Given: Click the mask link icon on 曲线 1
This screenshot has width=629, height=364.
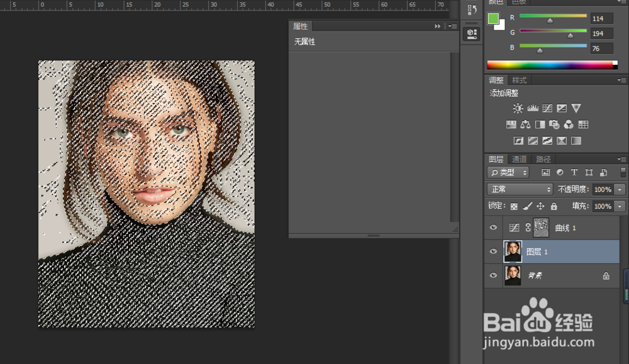Looking at the screenshot, I should [528, 228].
